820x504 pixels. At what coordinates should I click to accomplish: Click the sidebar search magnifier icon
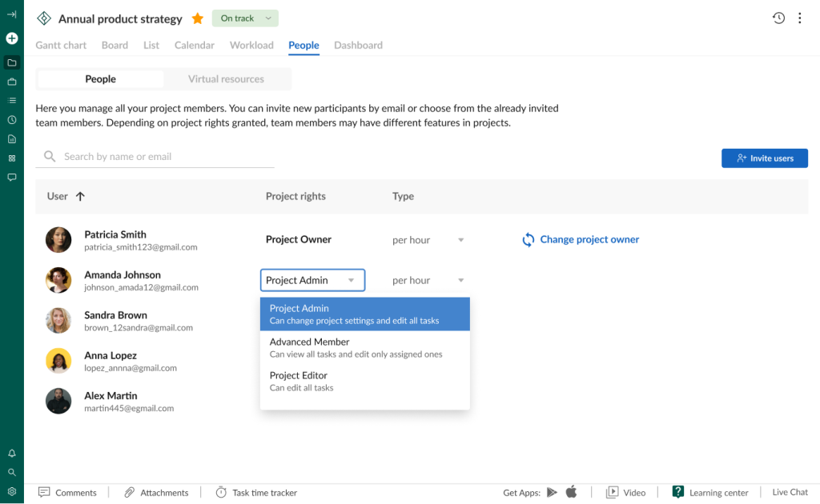pos(11,472)
